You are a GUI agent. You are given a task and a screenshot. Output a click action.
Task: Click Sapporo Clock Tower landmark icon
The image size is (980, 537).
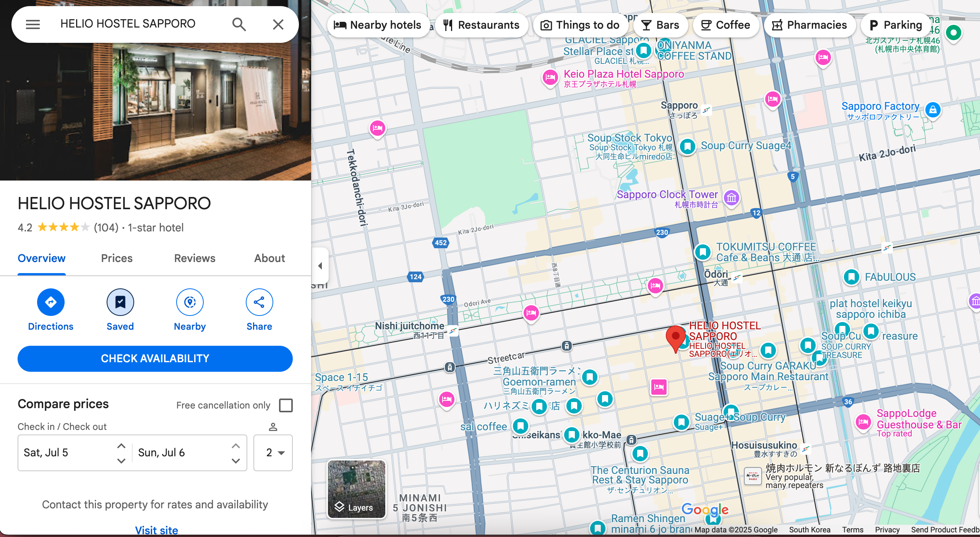click(731, 198)
